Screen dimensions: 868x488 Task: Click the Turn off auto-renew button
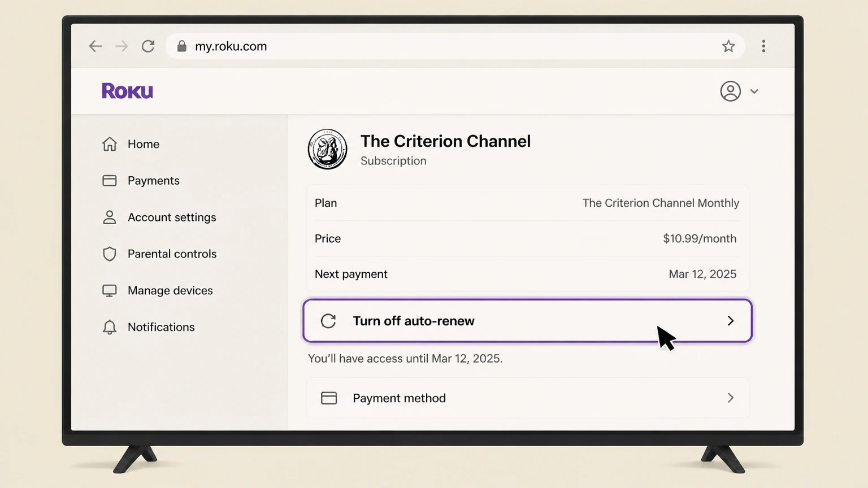[528, 321]
